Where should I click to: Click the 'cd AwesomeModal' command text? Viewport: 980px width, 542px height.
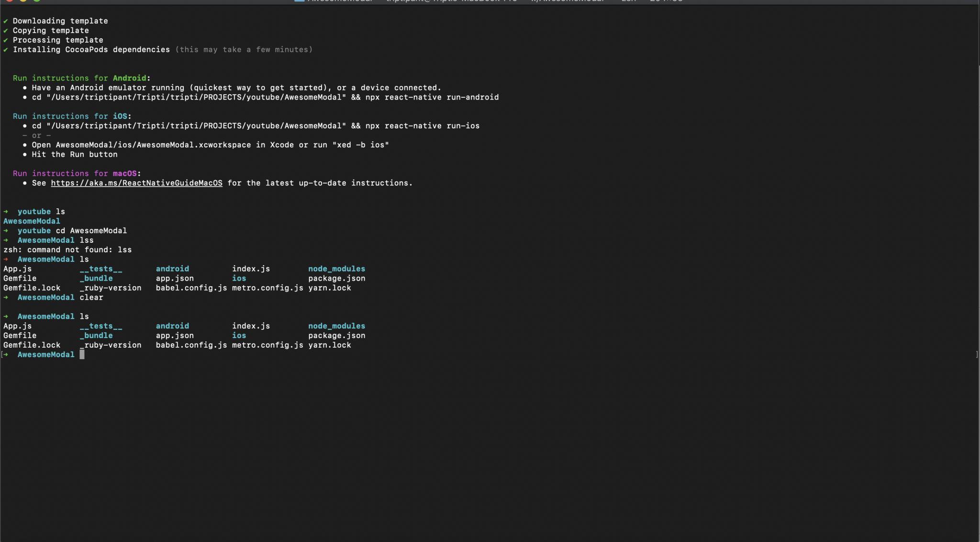pyautogui.click(x=91, y=230)
